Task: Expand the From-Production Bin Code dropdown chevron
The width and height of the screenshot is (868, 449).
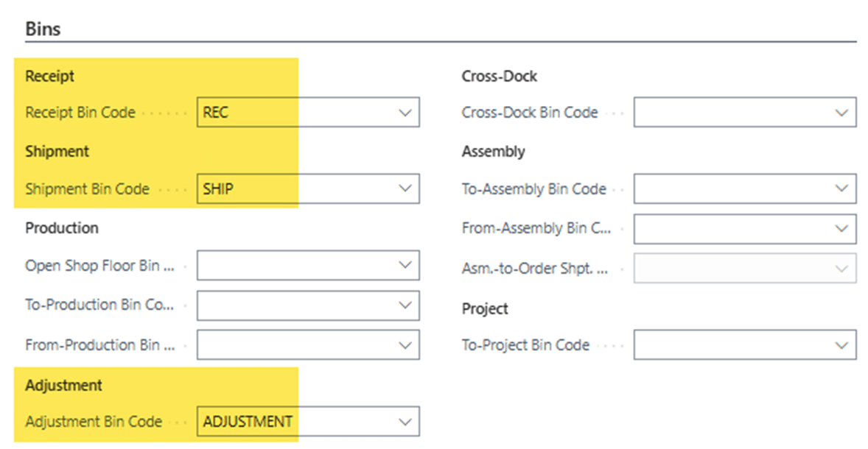Action: click(x=405, y=345)
